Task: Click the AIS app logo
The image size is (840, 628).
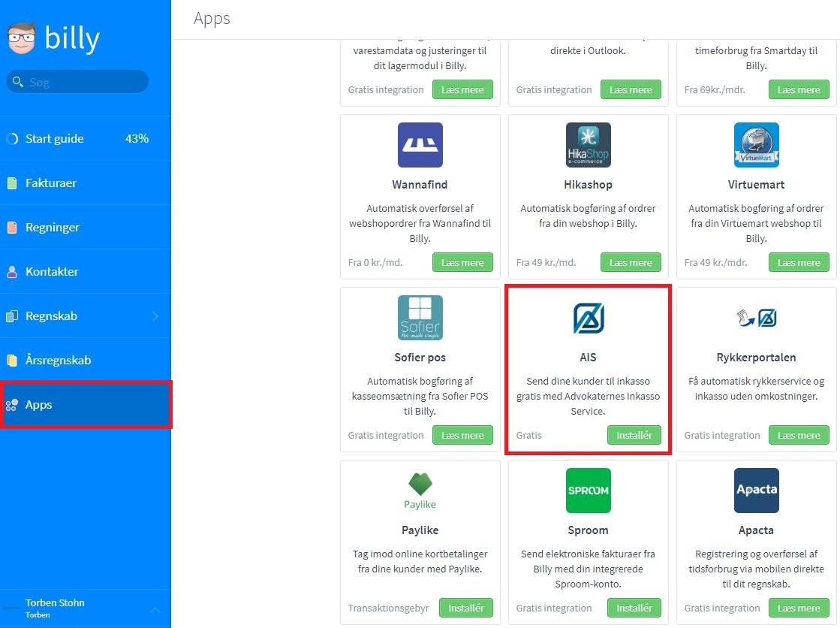Action: tap(589, 318)
